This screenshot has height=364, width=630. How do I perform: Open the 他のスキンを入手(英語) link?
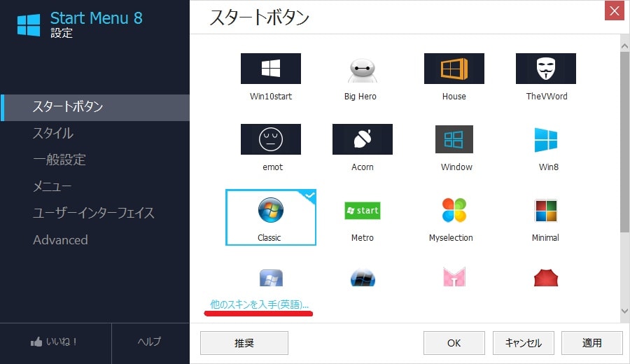[x=259, y=304]
